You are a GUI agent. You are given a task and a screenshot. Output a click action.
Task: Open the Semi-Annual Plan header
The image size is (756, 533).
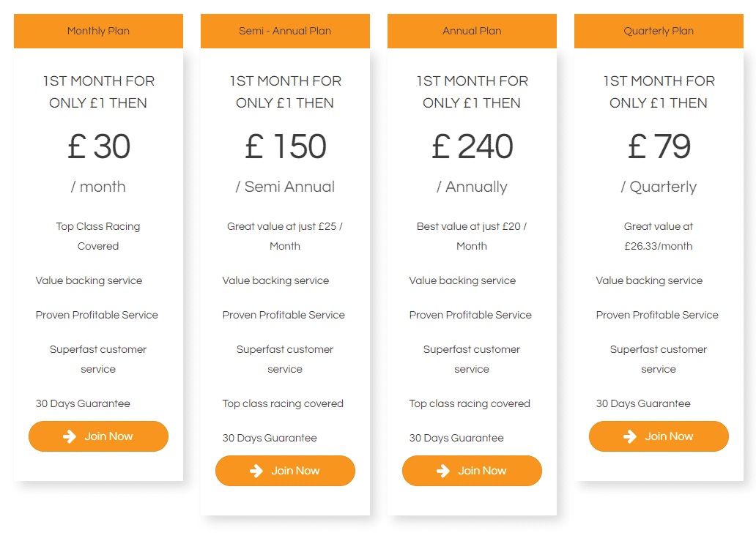(x=285, y=31)
